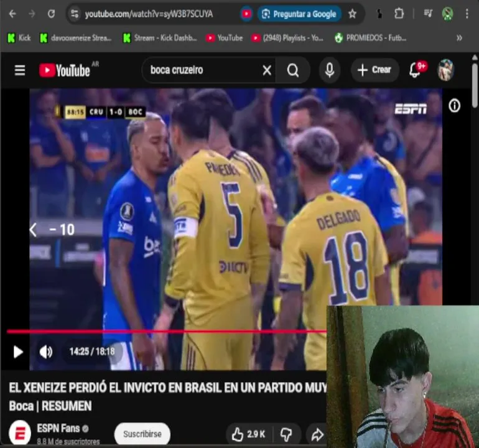Like the video showing 2.9 K
The image size is (479, 448).
click(x=248, y=434)
